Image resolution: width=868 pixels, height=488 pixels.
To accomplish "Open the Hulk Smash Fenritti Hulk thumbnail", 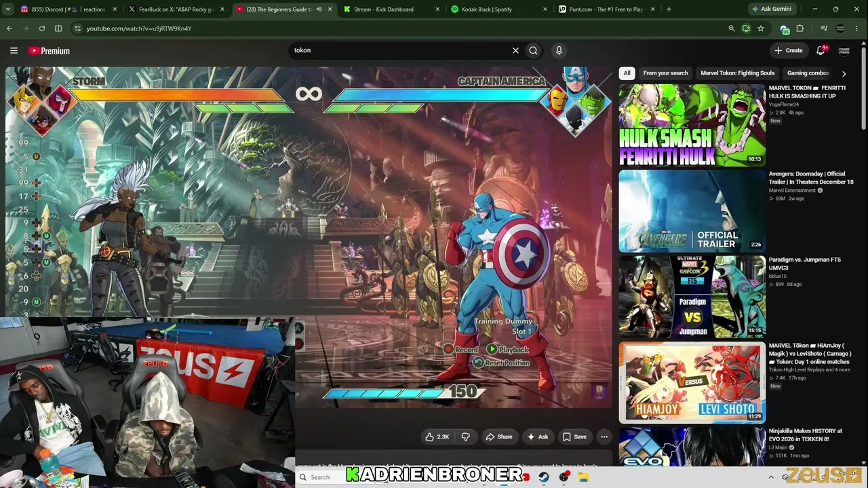I will pos(692,125).
